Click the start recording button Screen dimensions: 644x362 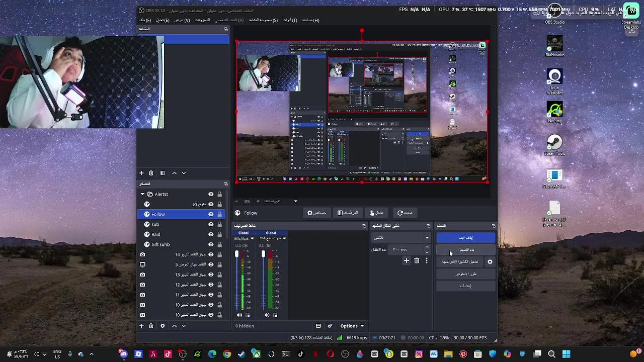[465, 249]
